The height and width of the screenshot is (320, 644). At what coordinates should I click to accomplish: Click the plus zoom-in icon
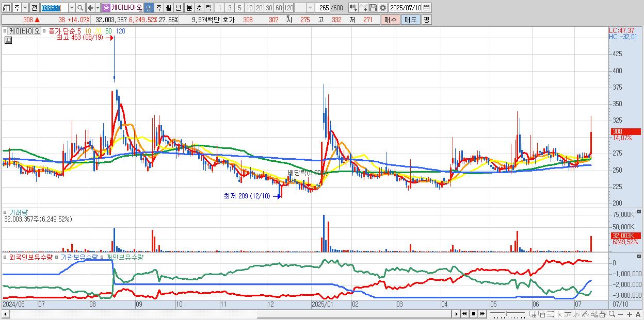click(x=630, y=314)
